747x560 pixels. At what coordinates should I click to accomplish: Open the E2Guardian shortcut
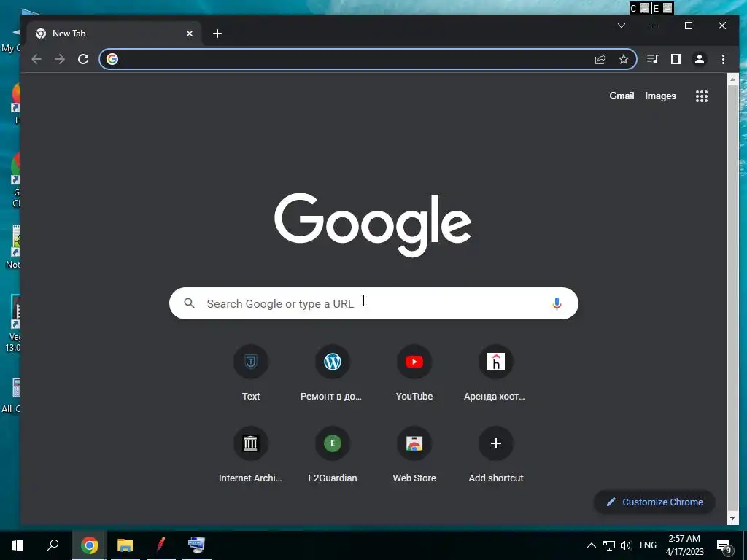point(332,455)
